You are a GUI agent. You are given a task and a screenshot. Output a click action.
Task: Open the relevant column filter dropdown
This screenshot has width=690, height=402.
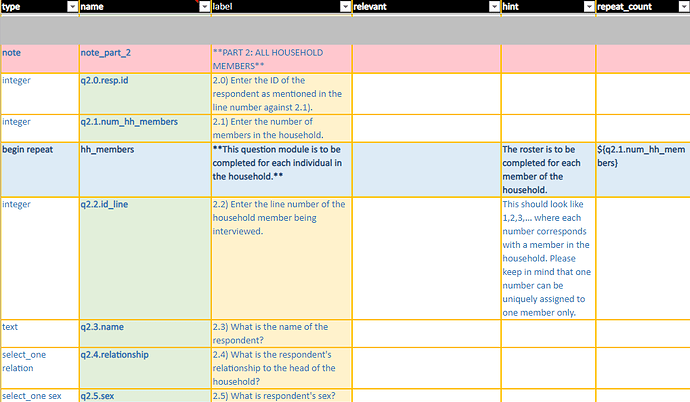point(493,7)
